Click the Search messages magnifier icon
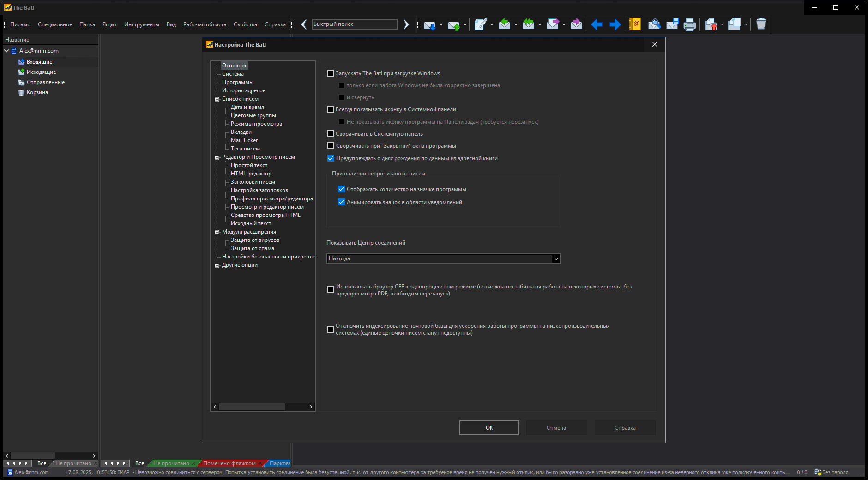868x480 pixels. point(654,24)
